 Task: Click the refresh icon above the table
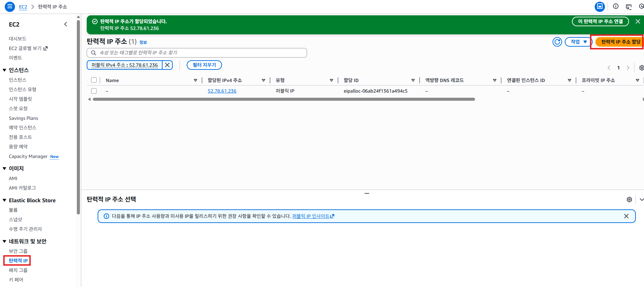click(x=557, y=42)
